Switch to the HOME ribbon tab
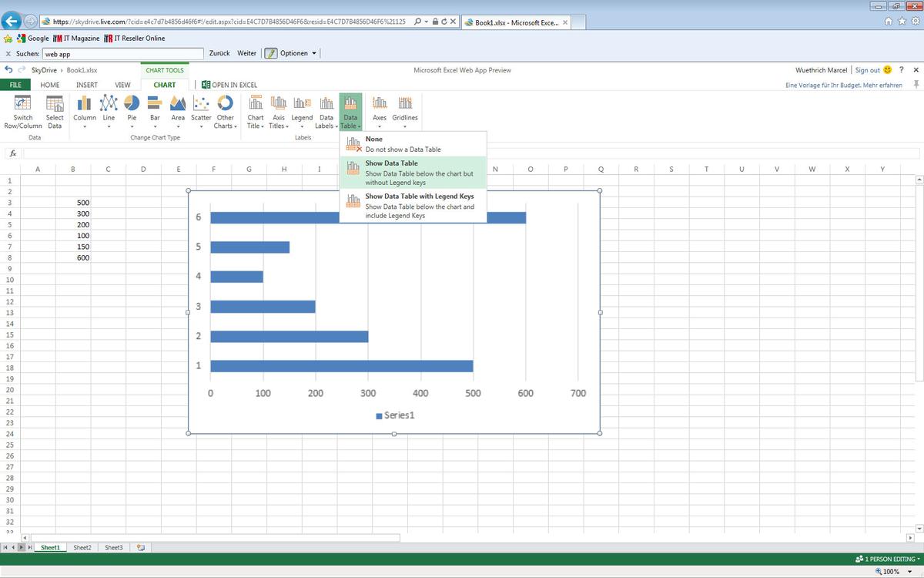924x578 pixels. 50,85
